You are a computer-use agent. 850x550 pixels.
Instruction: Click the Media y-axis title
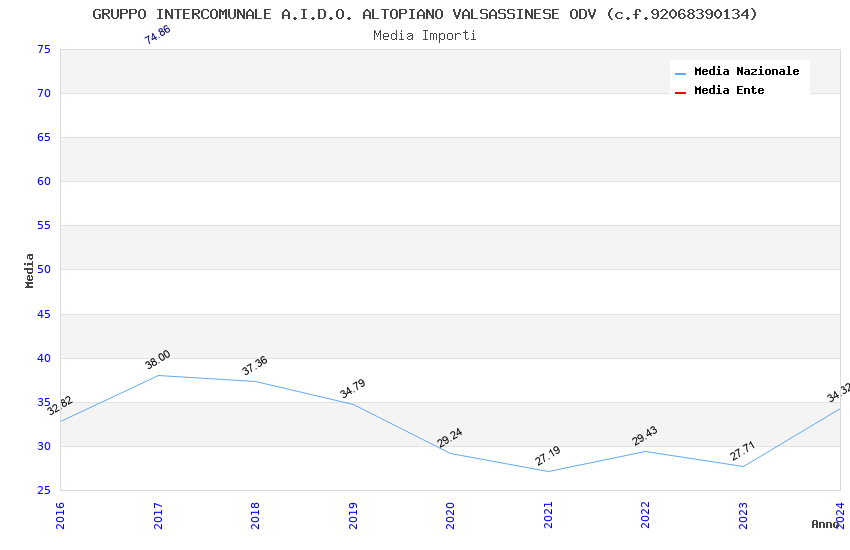tap(29, 270)
